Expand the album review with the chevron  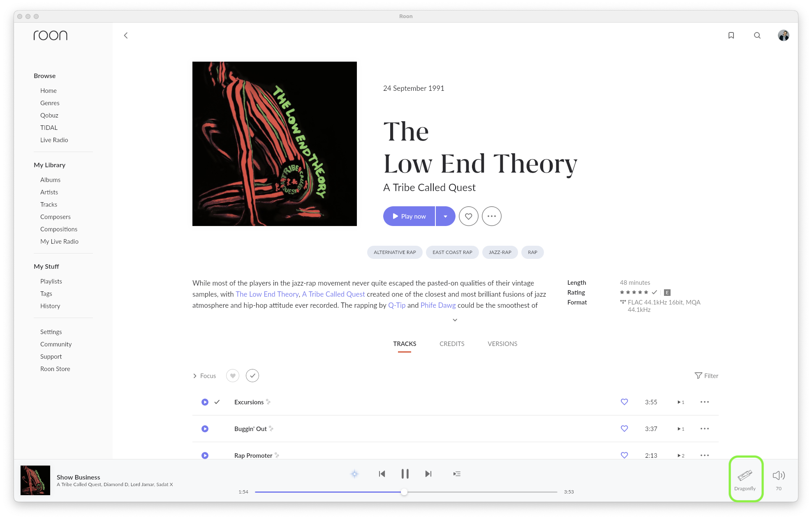point(455,320)
